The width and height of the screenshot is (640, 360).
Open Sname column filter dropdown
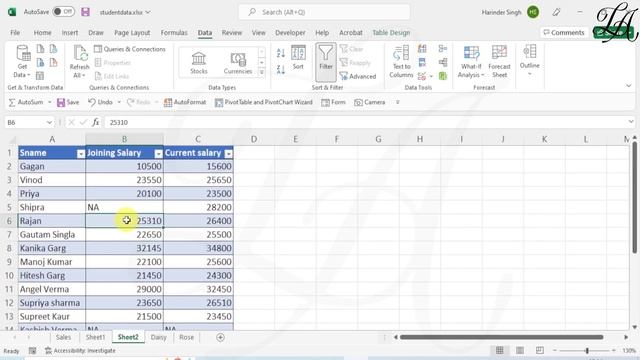pyautogui.click(x=81, y=153)
